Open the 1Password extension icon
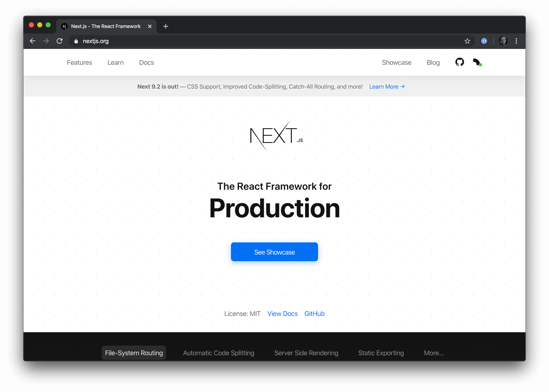 (x=484, y=41)
